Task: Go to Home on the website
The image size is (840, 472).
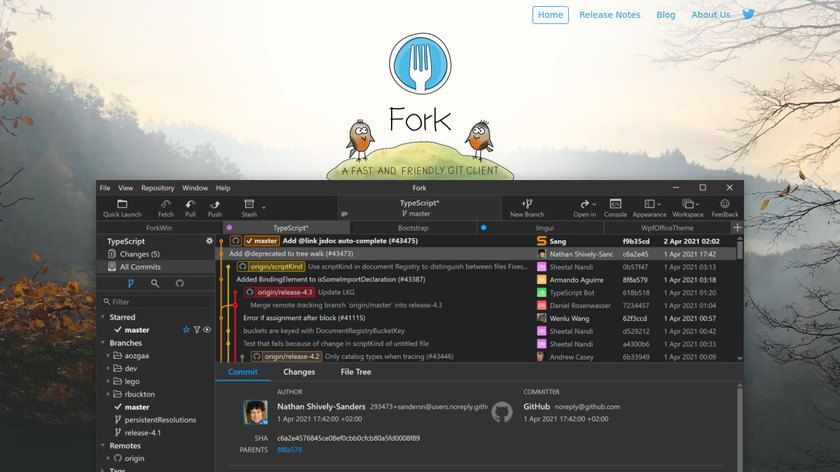Action: [550, 15]
